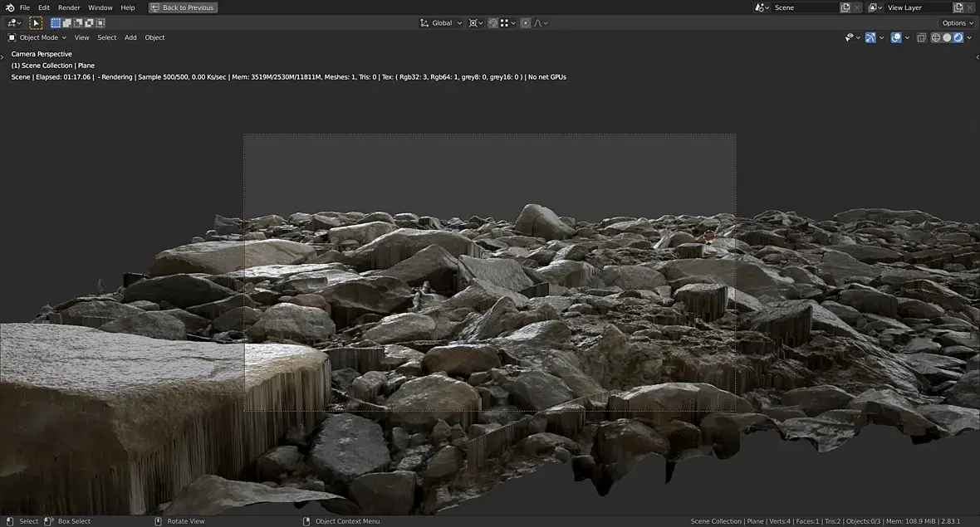This screenshot has width=980, height=527.
Task: Expand the Global transform orientation dropdown
Action: [x=441, y=23]
